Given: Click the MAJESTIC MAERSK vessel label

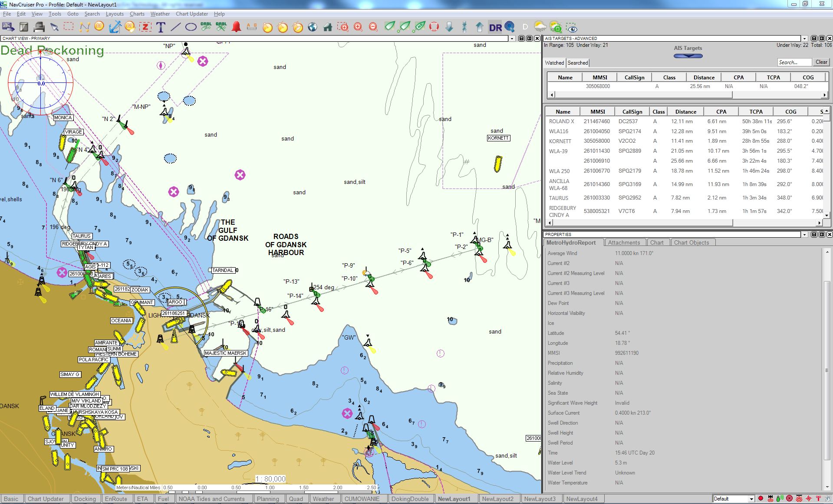Looking at the screenshot, I should click(226, 353).
